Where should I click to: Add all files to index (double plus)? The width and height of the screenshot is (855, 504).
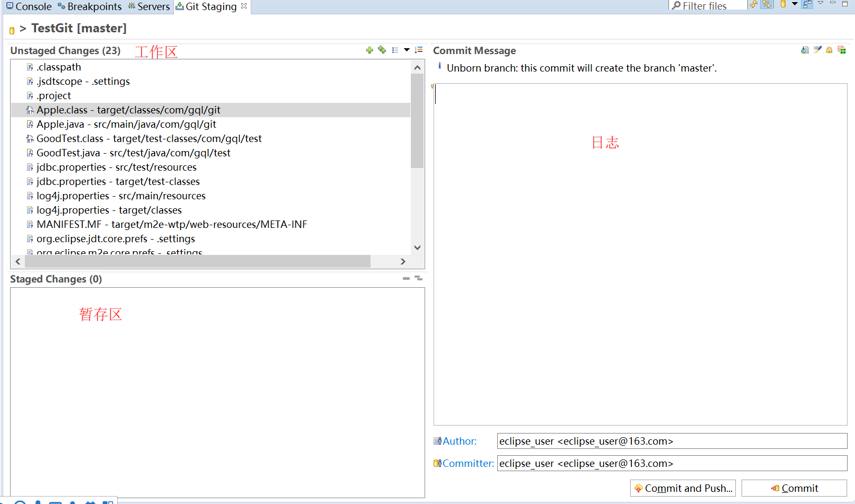(x=382, y=50)
